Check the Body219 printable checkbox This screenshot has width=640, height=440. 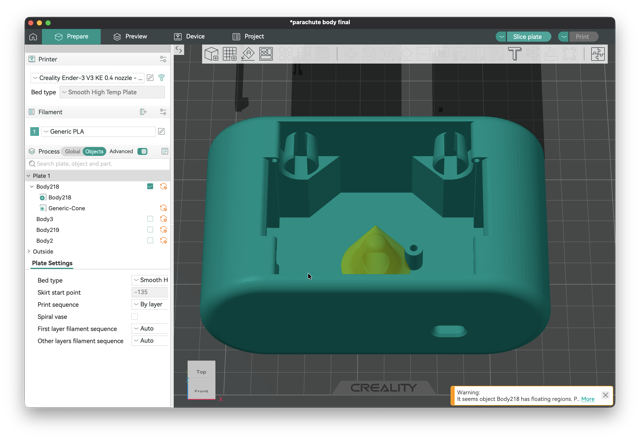click(x=150, y=230)
